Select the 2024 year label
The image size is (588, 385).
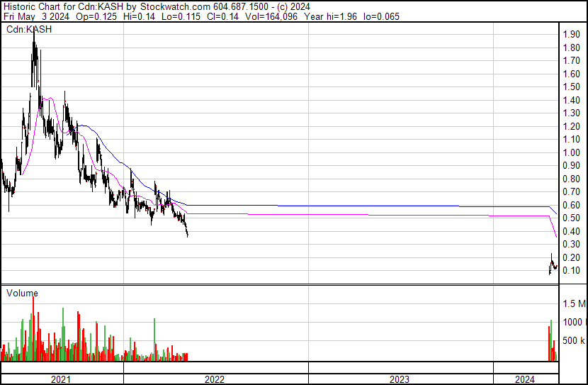pyautogui.click(x=525, y=379)
